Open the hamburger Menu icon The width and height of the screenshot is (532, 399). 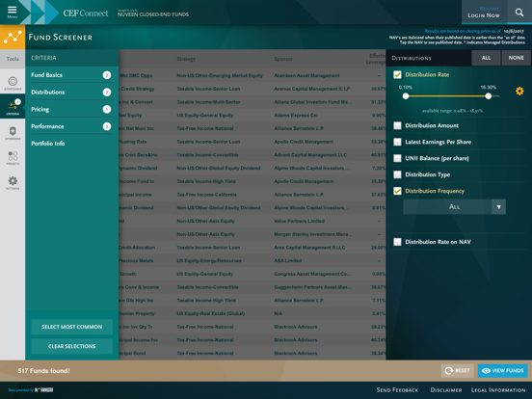point(13,12)
